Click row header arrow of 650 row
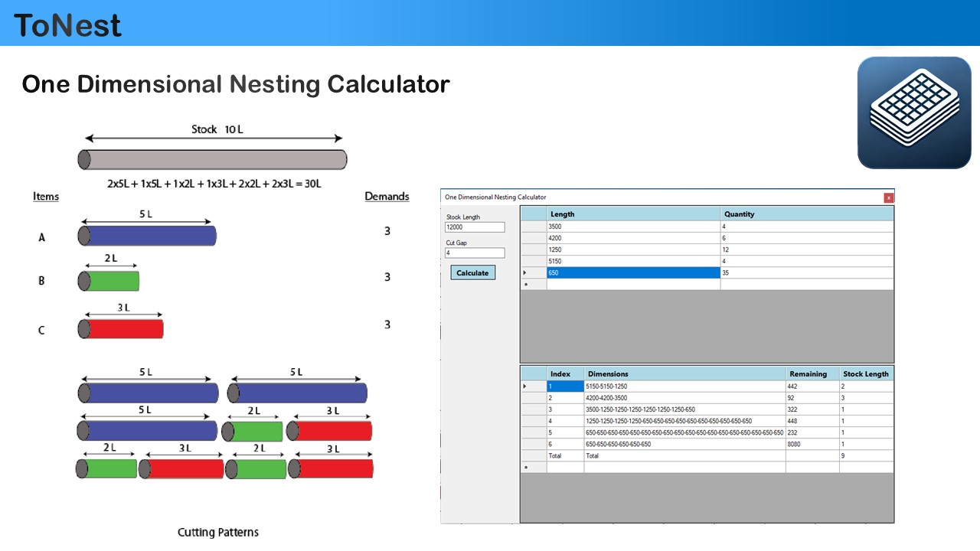This screenshot has height=551, width=980. 534,273
